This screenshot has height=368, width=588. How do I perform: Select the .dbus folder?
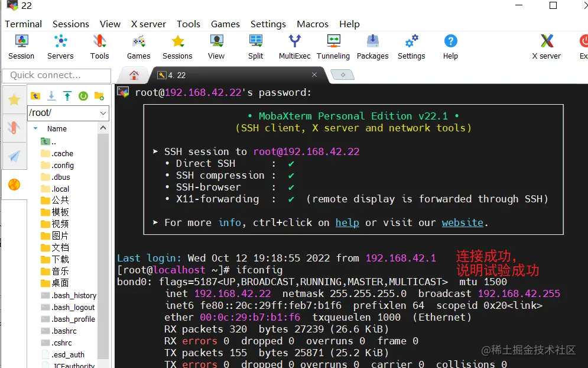point(55,177)
